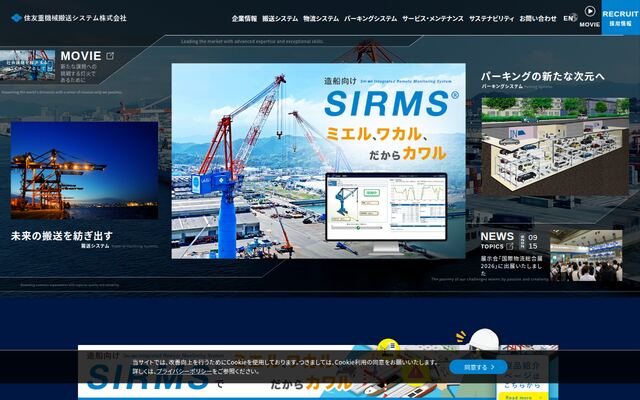
Task: Click the Sumitomo Heavy Industries company logo
Action: coord(69,18)
